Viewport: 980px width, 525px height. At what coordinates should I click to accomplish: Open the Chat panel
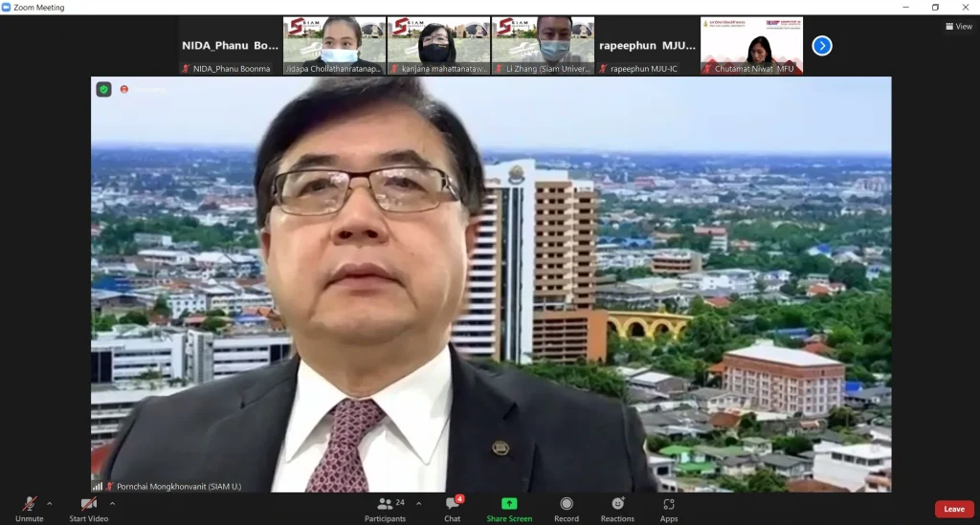[x=453, y=509]
